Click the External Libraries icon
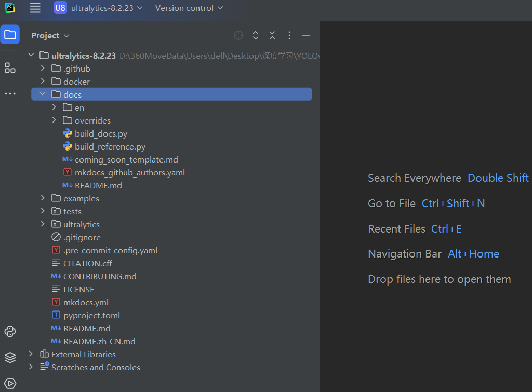532x392 pixels. pyautogui.click(x=45, y=354)
